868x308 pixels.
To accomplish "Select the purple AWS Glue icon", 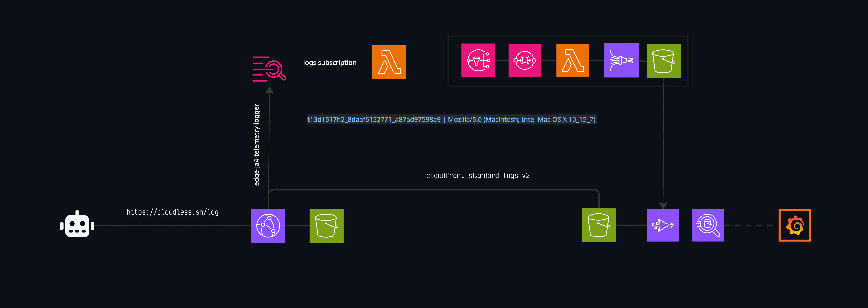I will 663,225.
